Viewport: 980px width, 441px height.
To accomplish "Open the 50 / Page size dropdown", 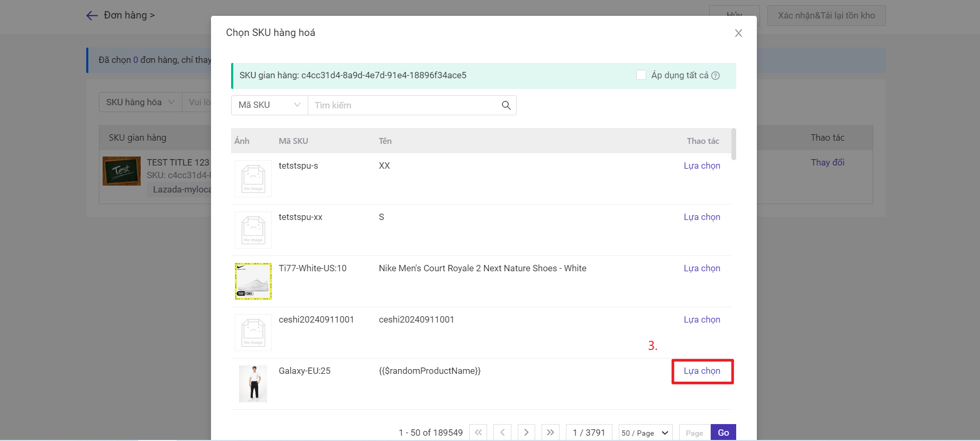I will tap(645, 433).
